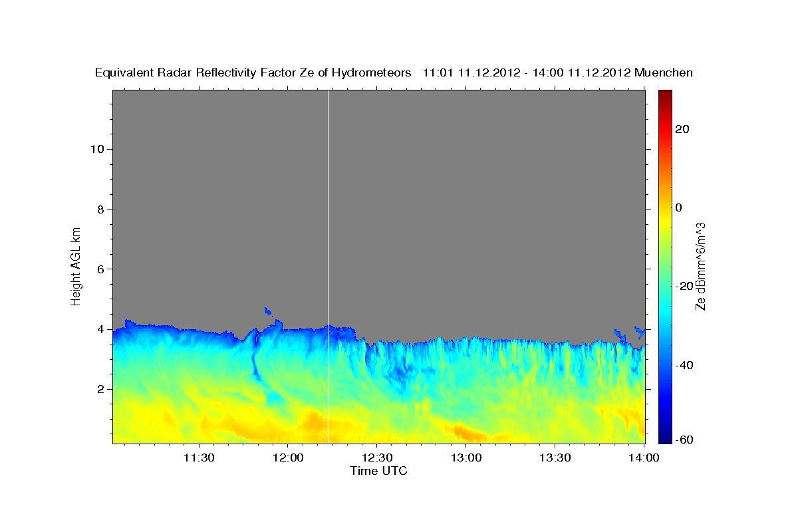Screen dimensions: 798x532
Task: Click the 'Time UTC' axis label
Action: pyautogui.click(x=378, y=471)
